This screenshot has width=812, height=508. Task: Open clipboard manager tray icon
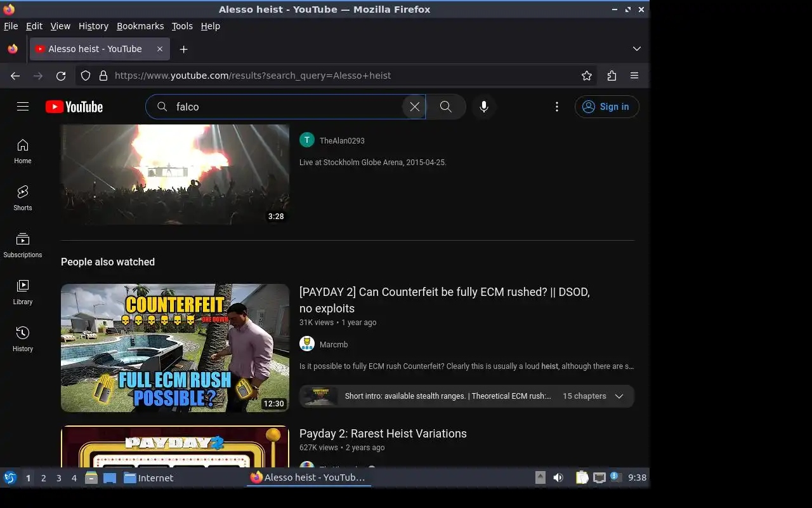pos(582,478)
